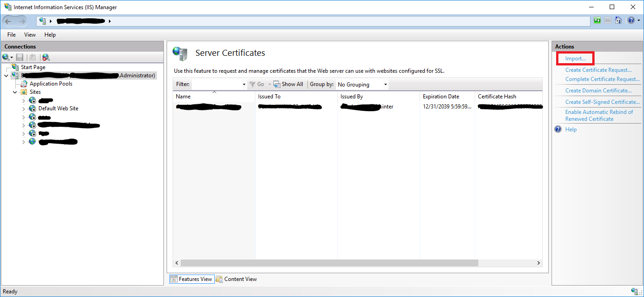The image size is (644, 297).
Task: Click the Sites folder icon
Action: (x=23, y=92)
